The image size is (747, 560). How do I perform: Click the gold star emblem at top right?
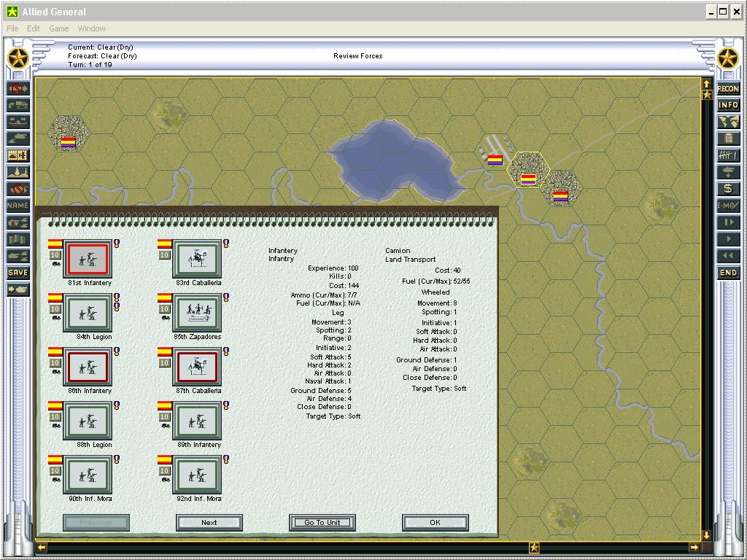point(728,59)
